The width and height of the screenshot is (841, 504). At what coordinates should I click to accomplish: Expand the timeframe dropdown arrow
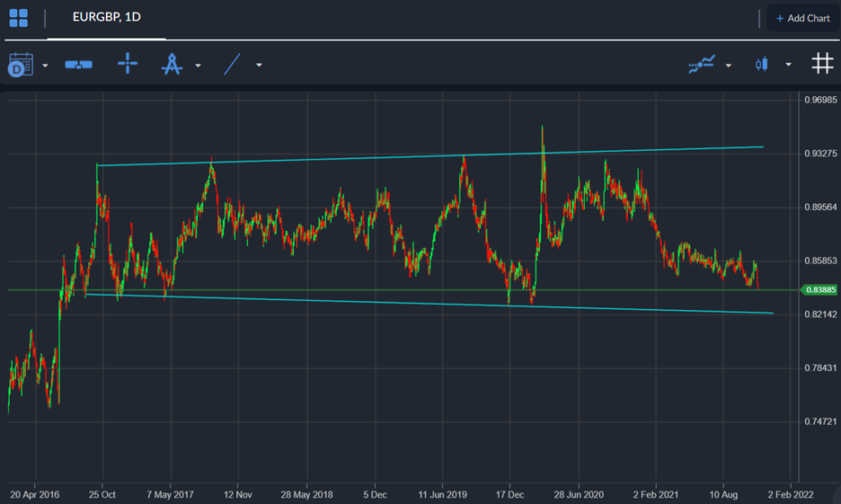click(x=45, y=65)
